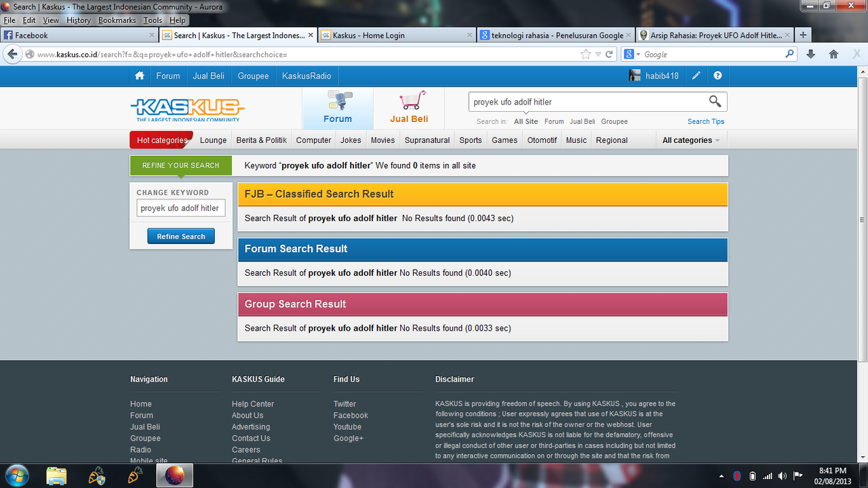Screen dimensions: 868x488
Task: Open new tab with plus button
Action: pyautogui.click(x=803, y=35)
